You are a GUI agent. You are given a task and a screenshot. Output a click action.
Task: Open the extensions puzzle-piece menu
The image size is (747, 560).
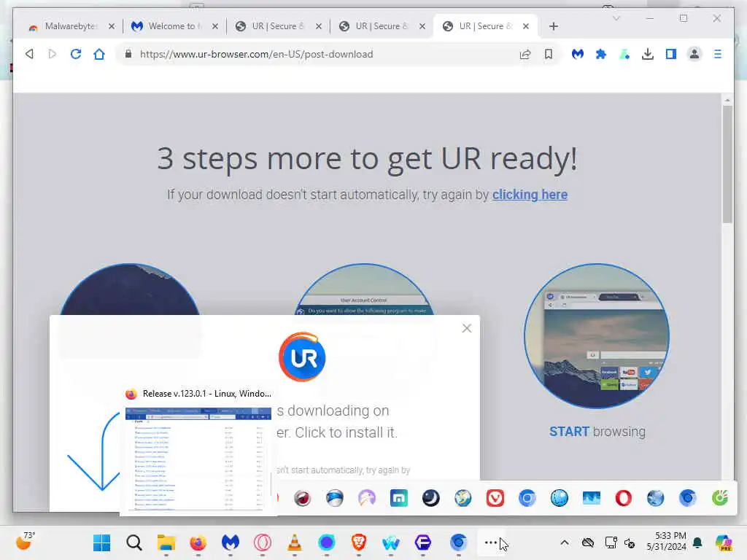601,54
